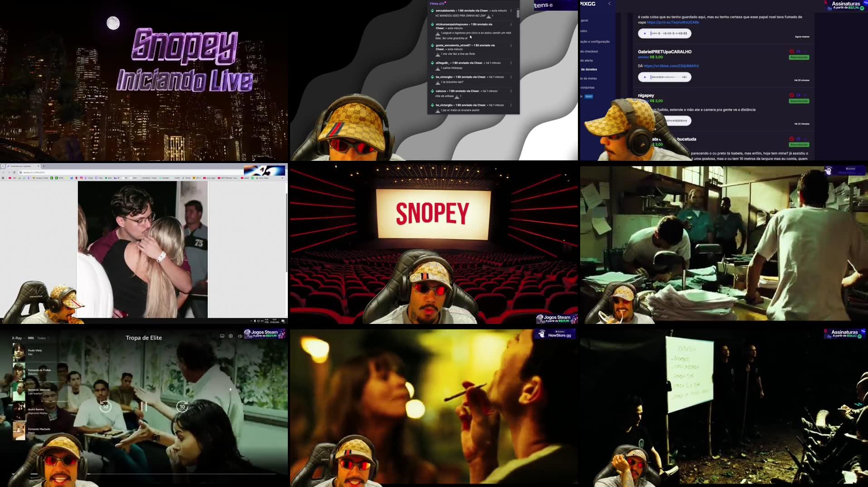The width and height of the screenshot is (868, 487).
Task: Open the subtitles icon in the Tropa de Elite player
Action: (x=222, y=336)
